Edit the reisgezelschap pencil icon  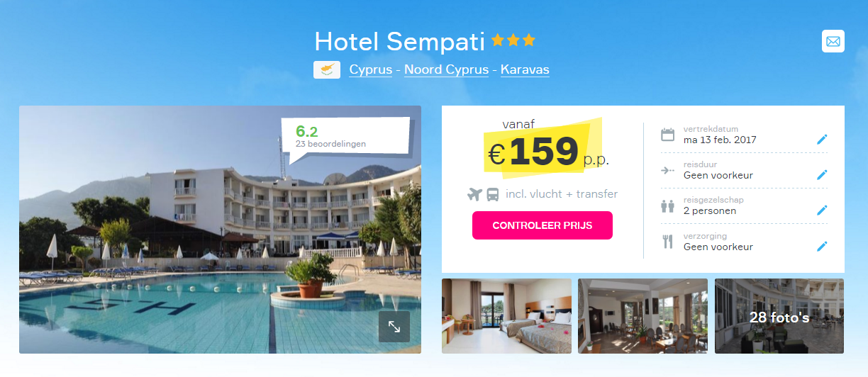tap(822, 210)
